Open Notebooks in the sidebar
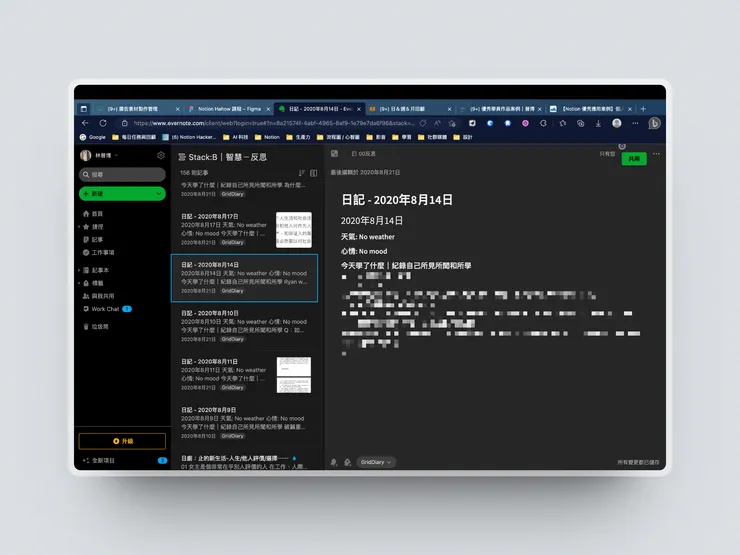This screenshot has width=740, height=555. pyautogui.click(x=96, y=270)
